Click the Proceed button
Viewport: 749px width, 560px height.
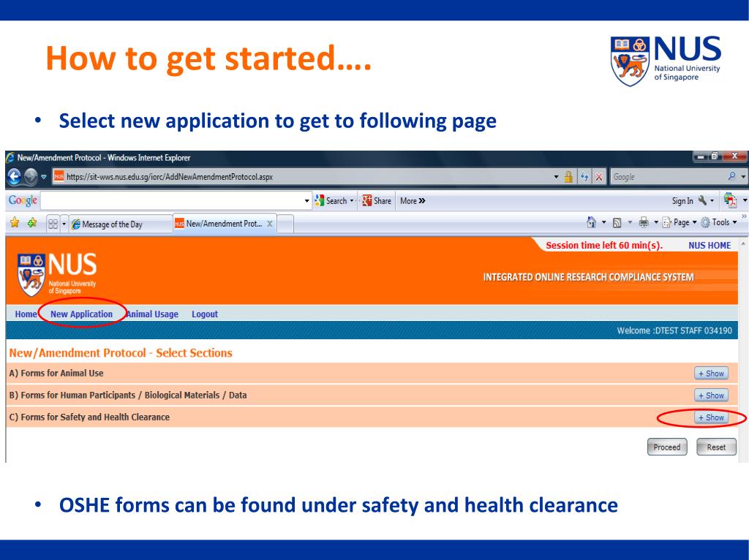point(667,447)
